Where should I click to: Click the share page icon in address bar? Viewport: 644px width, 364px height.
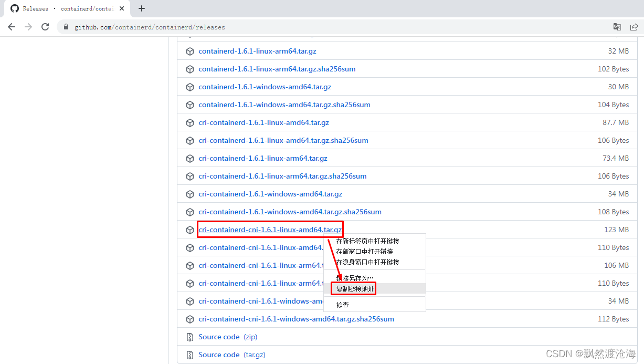(x=634, y=27)
